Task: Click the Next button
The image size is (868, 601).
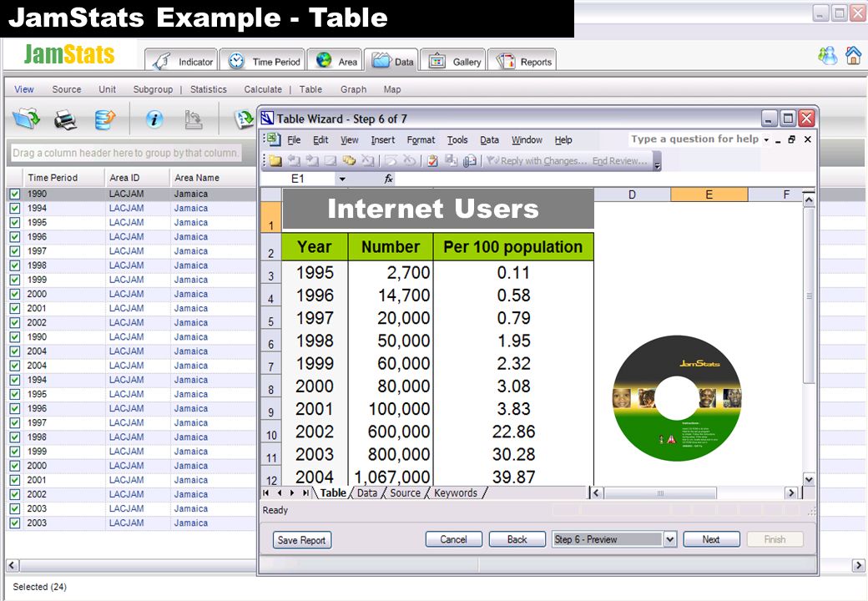Action: pyautogui.click(x=711, y=539)
